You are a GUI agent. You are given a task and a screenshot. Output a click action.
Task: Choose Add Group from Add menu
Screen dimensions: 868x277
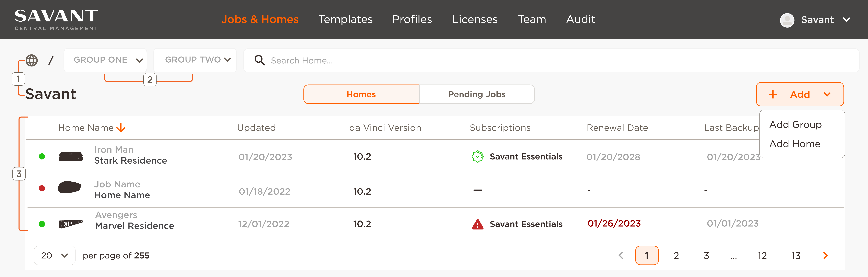click(x=795, y=124)
